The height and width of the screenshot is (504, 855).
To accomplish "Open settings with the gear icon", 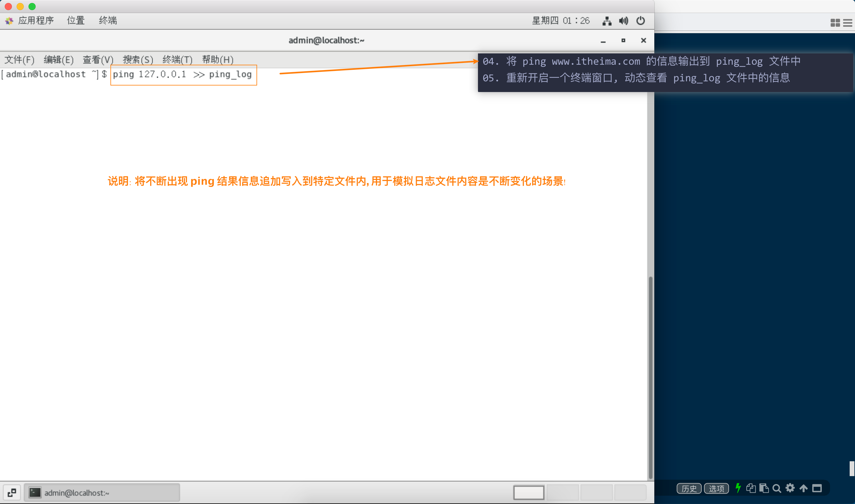I will pyautogui.click(x=790, y=488).
